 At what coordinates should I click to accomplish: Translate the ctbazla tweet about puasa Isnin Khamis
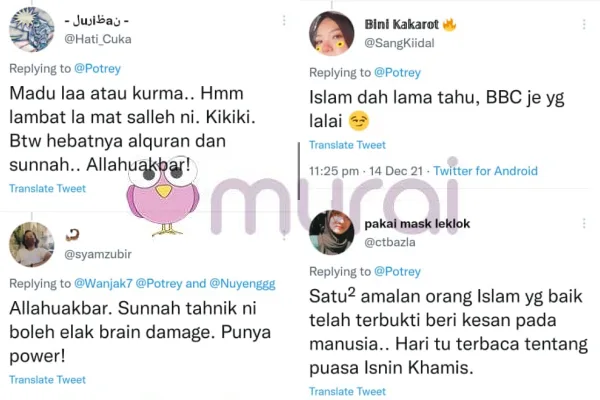347,391
